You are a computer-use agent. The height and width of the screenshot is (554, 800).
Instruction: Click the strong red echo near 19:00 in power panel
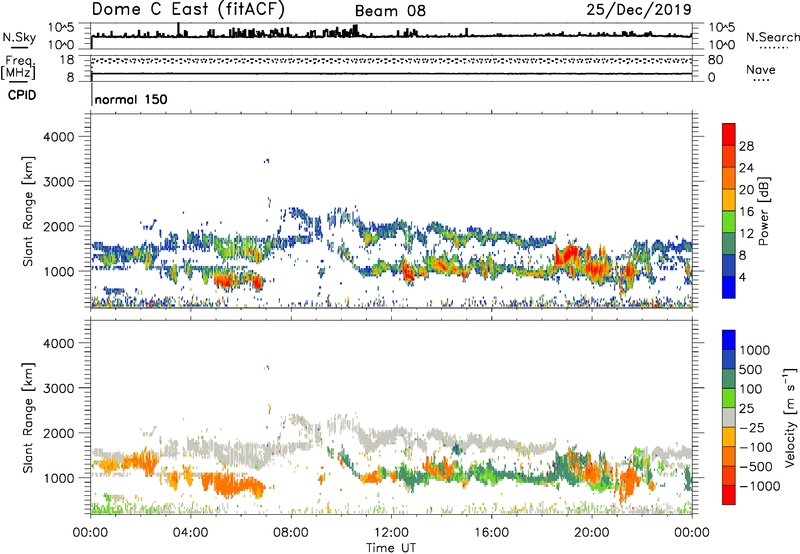click(569, 254)
